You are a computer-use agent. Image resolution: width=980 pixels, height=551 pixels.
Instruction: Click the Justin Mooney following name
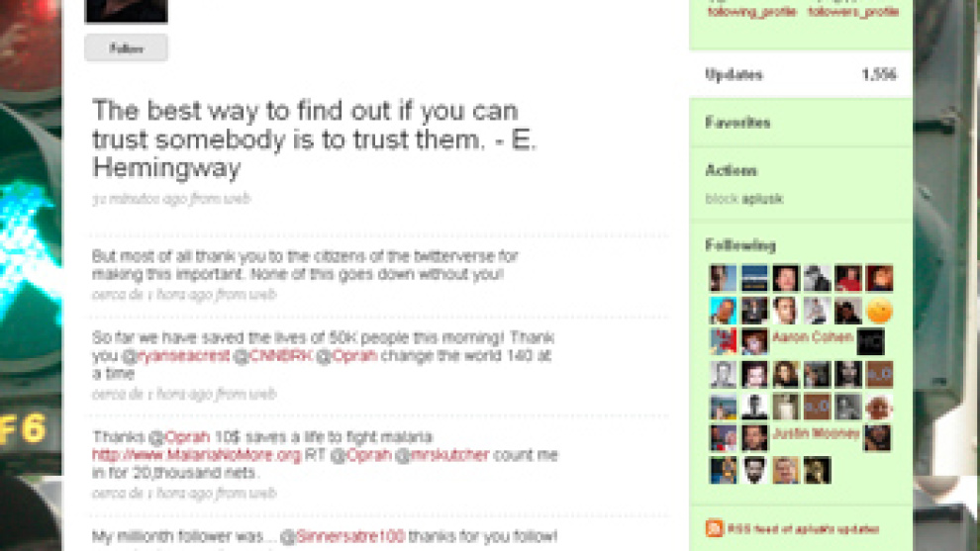(x=816, y=433)
